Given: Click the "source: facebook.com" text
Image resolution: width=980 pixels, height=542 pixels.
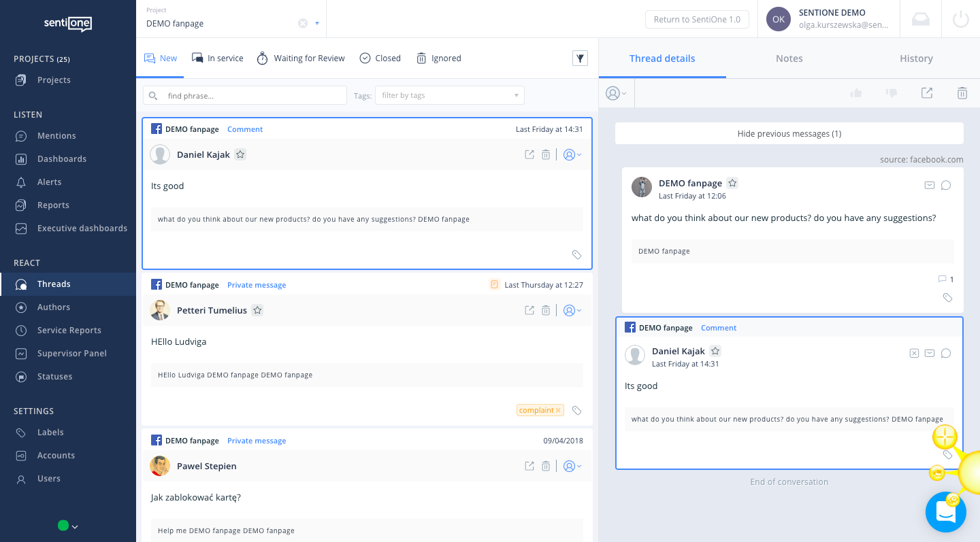Looking at the screenshot, I should pyautogui.click(x=921, y=160).
